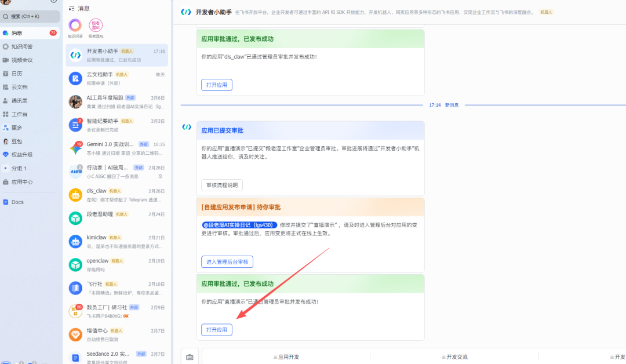Image resolution: width=626 pixels, height=364 pixels.
Task: Open the 段老湿助理 bot conversation
Action: 117,219
